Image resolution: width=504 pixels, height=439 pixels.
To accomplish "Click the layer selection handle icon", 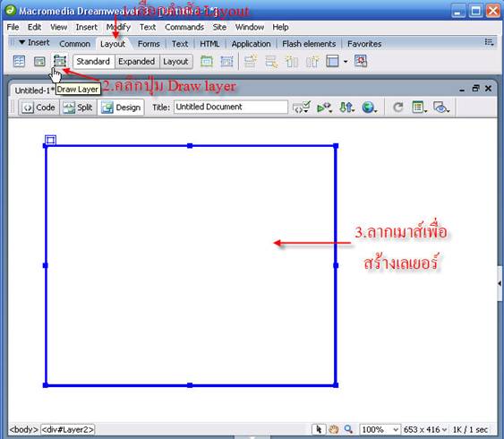I will coord(50,140).
